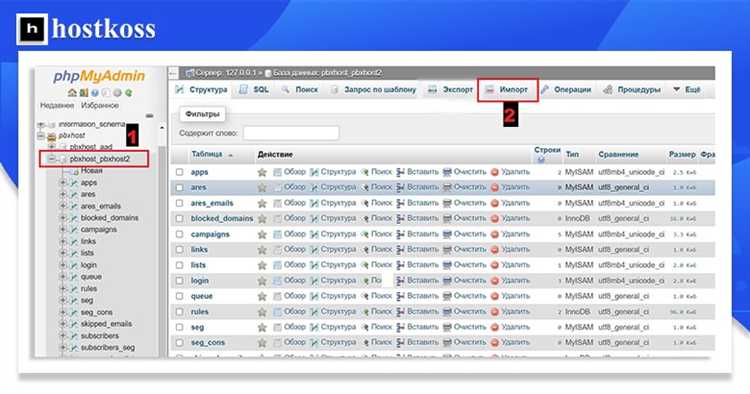Click red delete icon in seg_cons row
This screenshot has width=750, height=394.
coord(495,342)
